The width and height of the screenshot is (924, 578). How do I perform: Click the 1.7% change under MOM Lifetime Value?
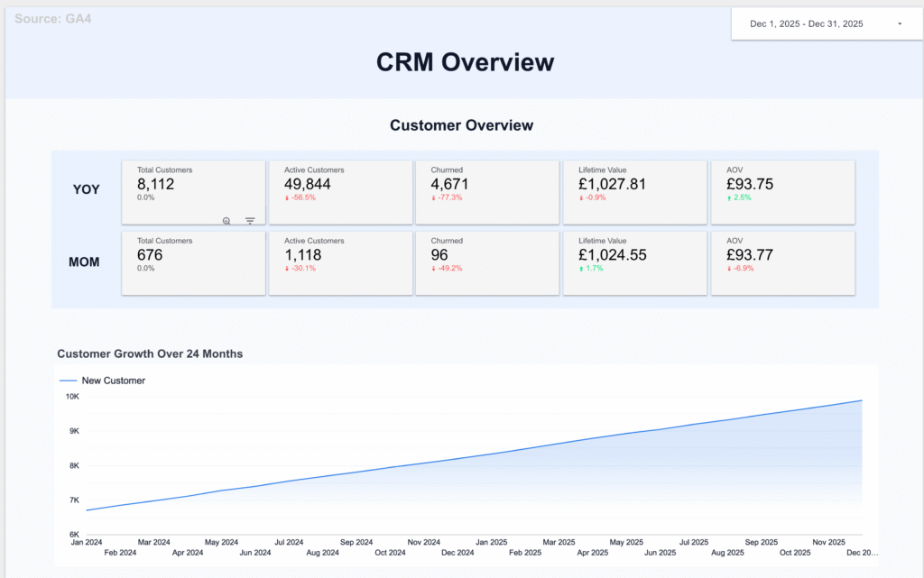point(591,269)
